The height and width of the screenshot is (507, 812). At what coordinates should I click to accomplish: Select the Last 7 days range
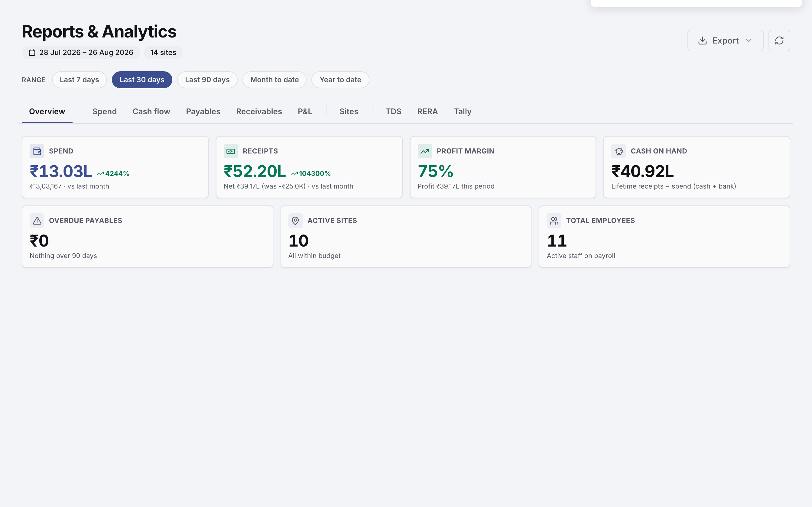(79, 80)
